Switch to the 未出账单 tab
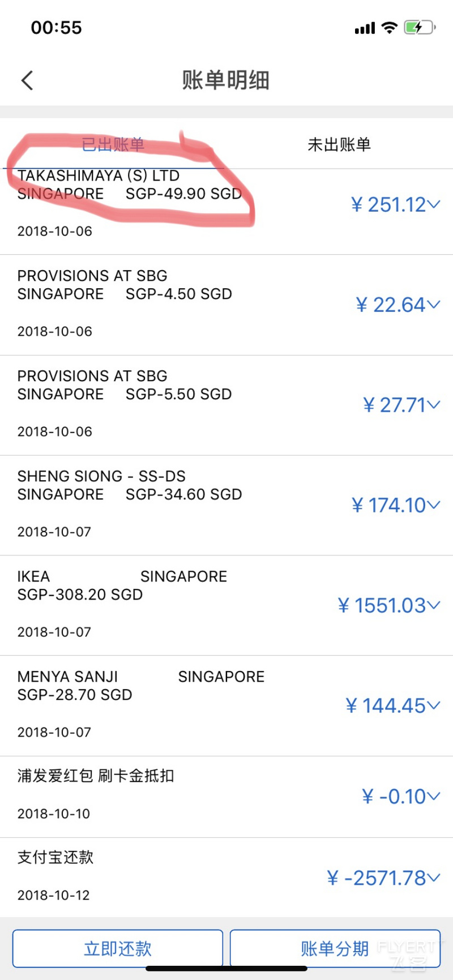Screen dimensions: 453x980 [339, 144]
